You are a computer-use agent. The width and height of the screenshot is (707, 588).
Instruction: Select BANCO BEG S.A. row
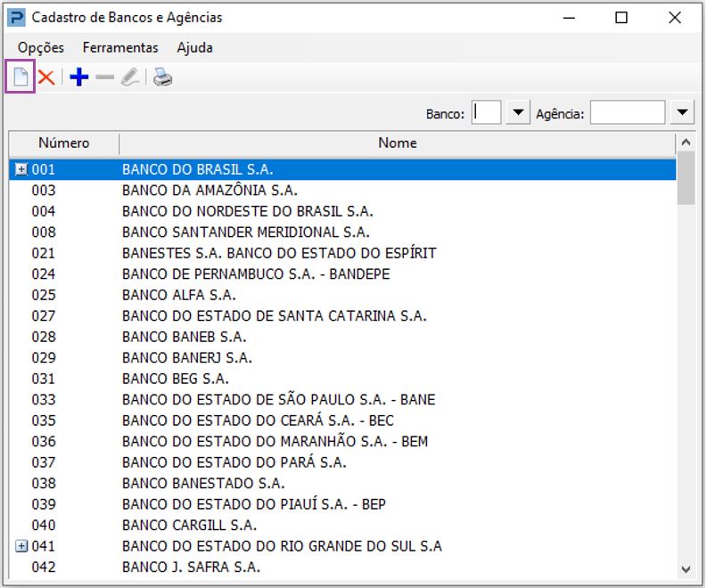point(342,379)
